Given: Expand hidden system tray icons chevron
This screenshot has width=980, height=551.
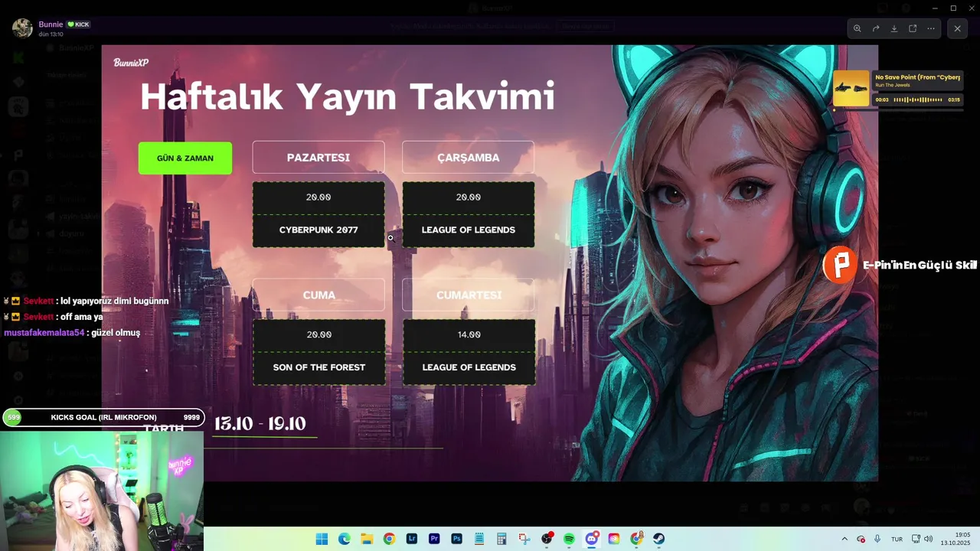Looking at the screenshot, I should (x=844, y=539).
